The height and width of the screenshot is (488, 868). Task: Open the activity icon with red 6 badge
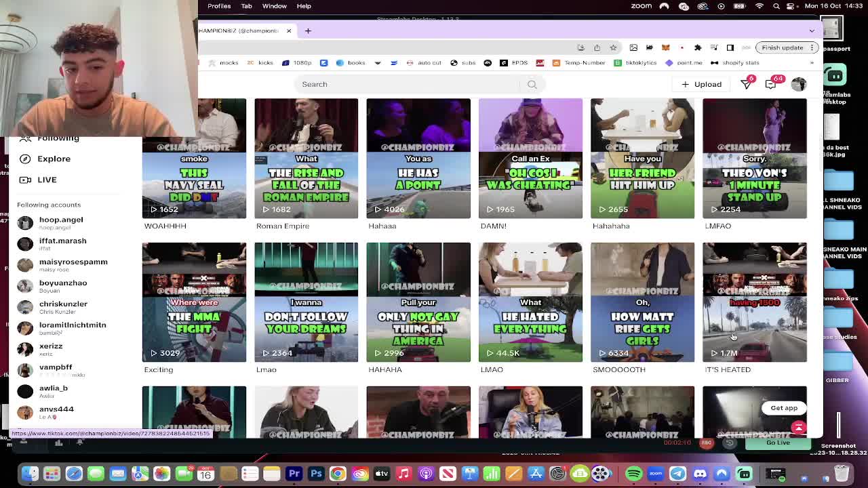point(745,84)
